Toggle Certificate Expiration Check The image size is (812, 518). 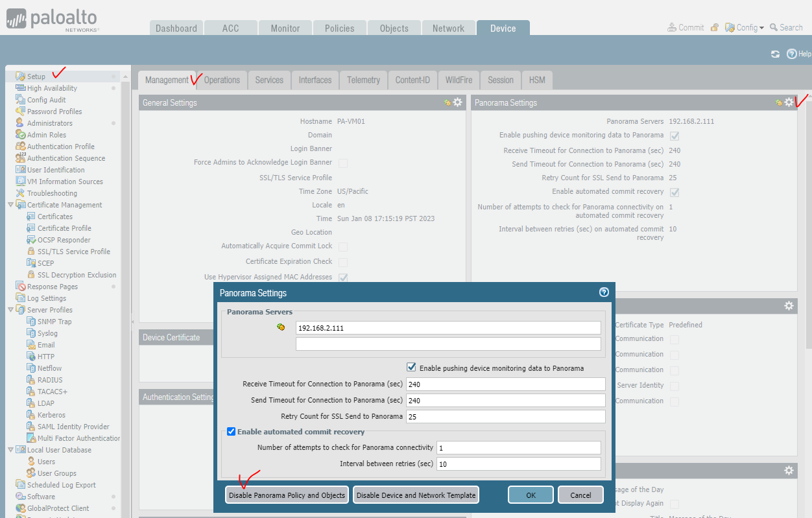(x=343, y=263)
